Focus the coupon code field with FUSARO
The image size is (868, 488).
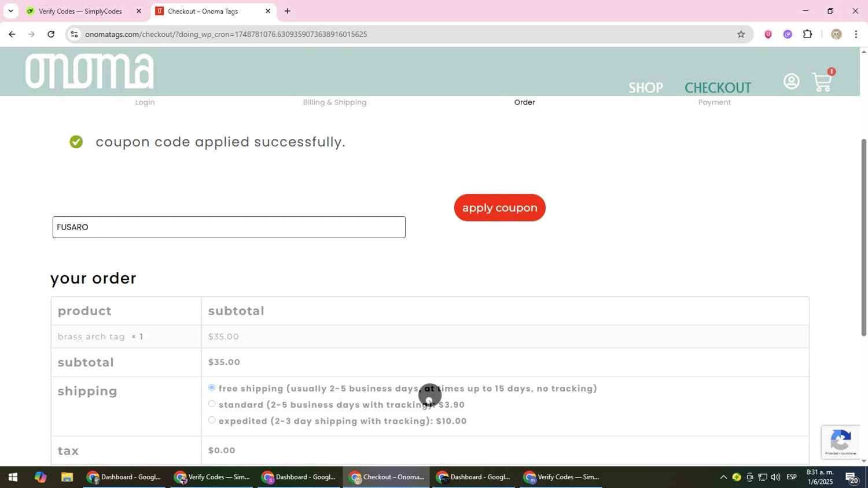click(x=229, y=227)
